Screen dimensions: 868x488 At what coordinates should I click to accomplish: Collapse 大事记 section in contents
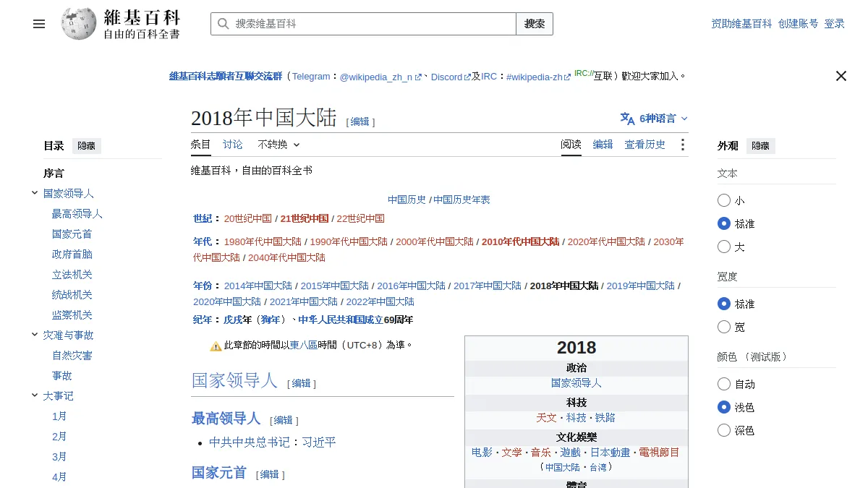(x=35, y=395)
